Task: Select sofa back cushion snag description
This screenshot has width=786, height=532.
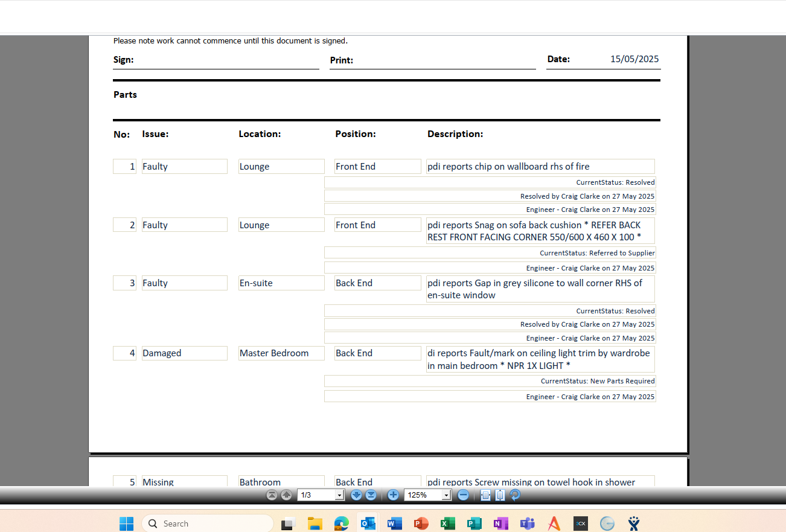Action: (x=540, y=231)
